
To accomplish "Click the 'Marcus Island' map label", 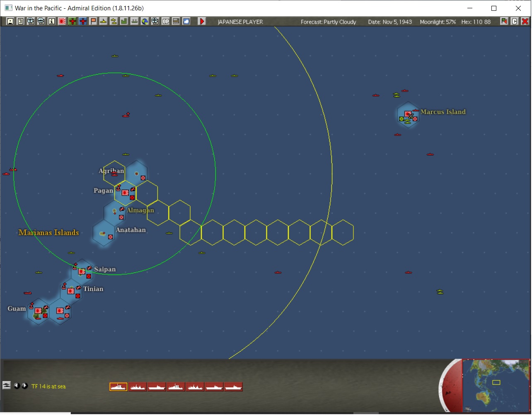I will click(443, 112).
